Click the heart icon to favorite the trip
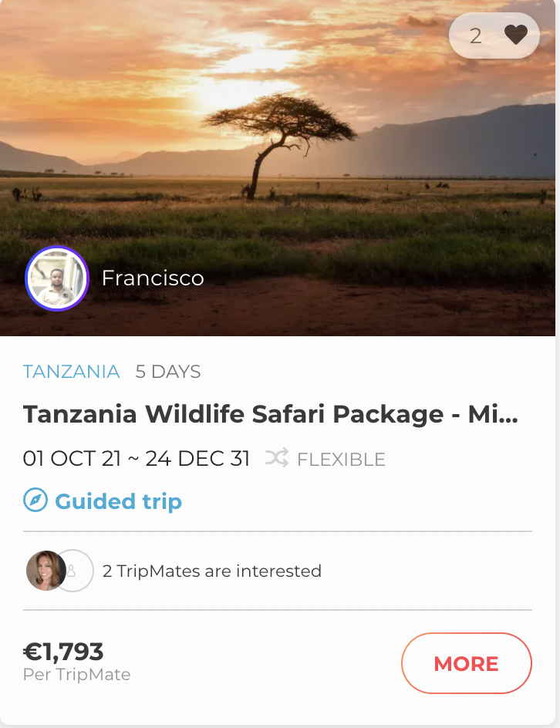Screen dimensions: 560x728 (x=515, y=35)
